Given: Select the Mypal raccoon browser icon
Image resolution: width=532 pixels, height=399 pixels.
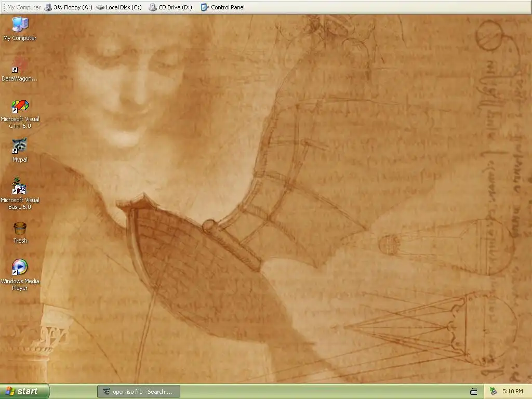Looking at the screenshot, I should pos(20,150).
